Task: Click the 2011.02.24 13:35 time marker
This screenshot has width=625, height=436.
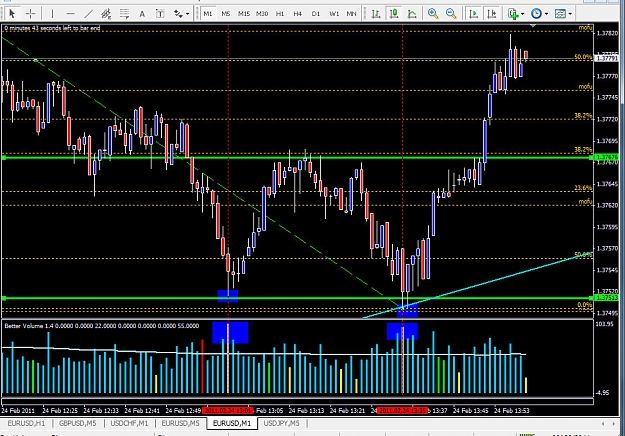Action: pos(403,410)
